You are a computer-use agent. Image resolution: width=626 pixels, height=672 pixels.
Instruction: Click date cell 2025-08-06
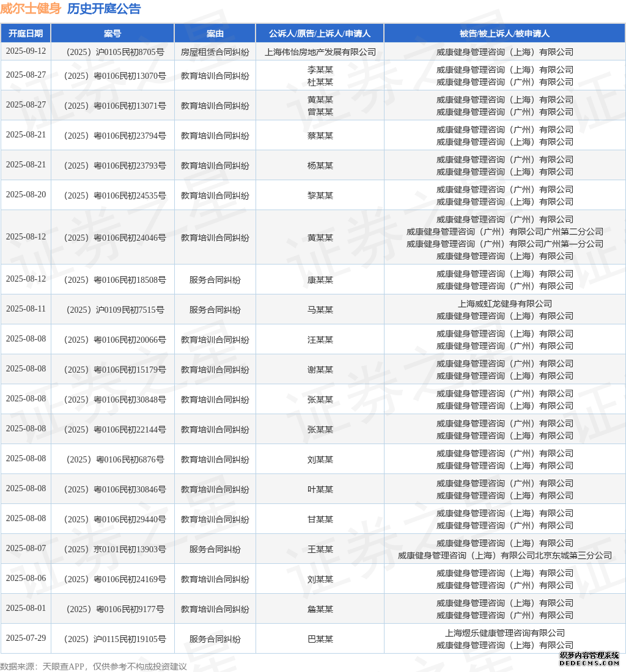26,578
